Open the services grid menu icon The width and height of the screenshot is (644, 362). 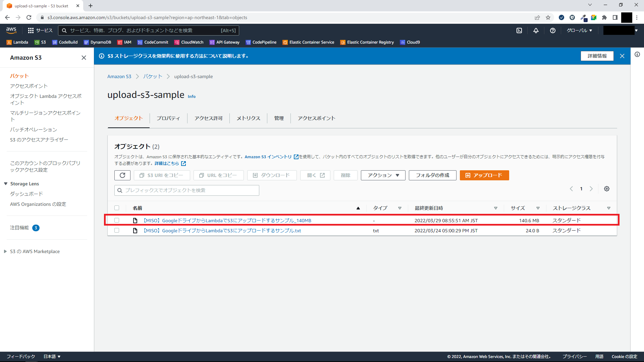point(31,31)
